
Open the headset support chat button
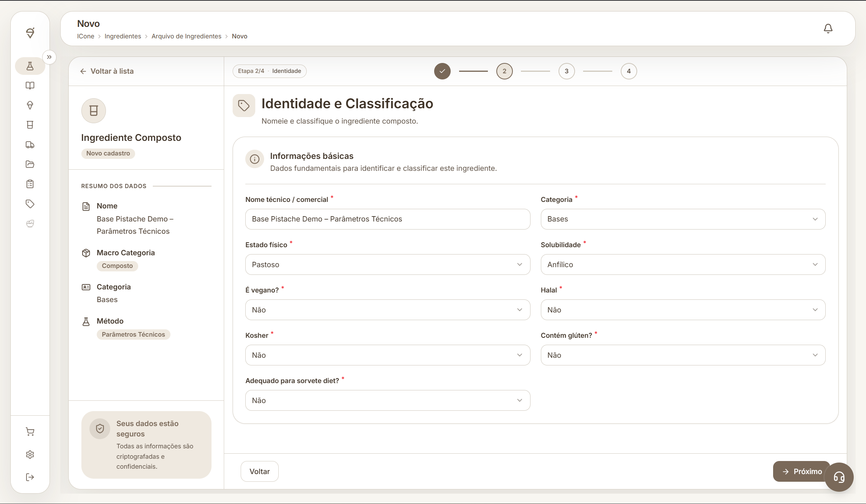[839, 477]
